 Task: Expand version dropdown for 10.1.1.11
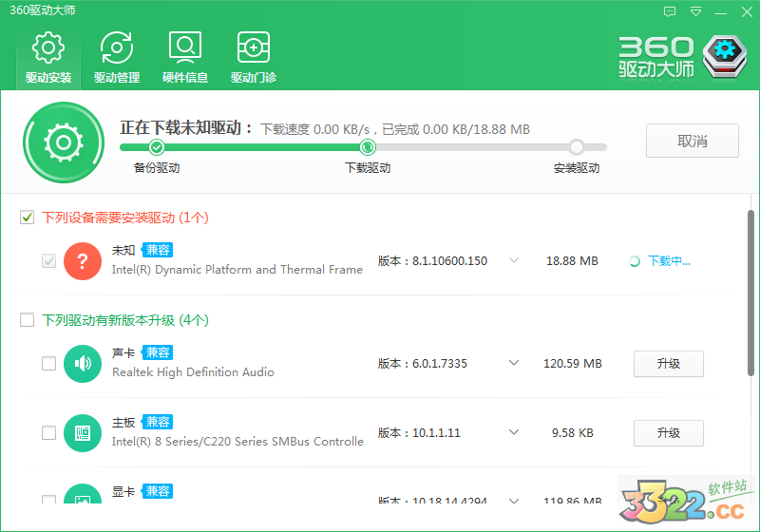click(x=514, y=431)
